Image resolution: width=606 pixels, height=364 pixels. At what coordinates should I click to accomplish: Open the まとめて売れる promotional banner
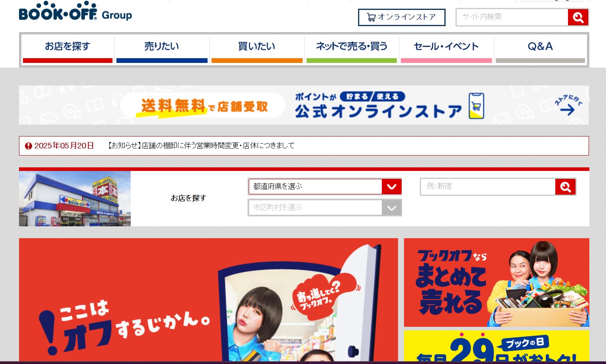pyautogui.click(x=497, y=282)
